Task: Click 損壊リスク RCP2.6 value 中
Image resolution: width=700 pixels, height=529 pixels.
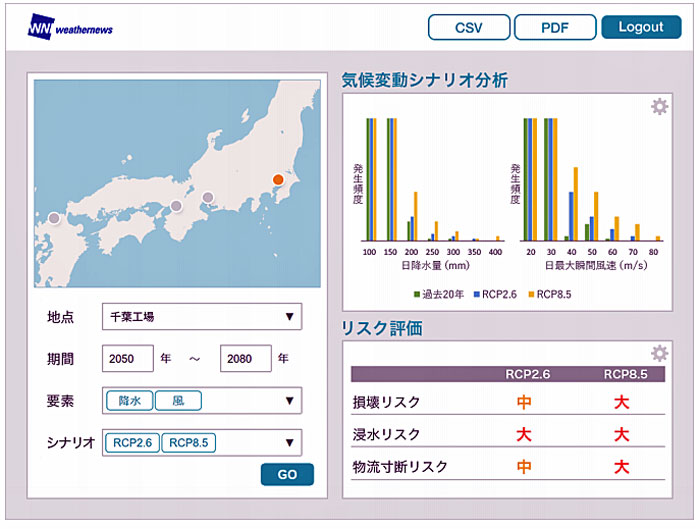Action: (x=524, y=402)
